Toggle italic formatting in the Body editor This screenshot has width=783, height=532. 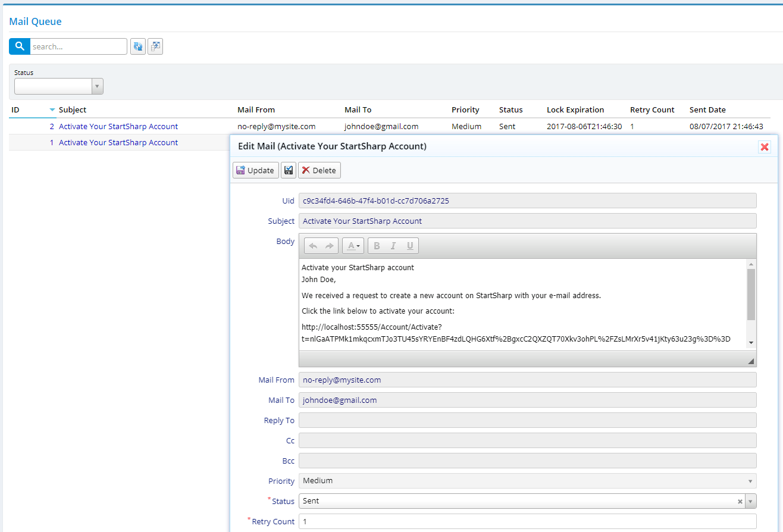point(393,245)
